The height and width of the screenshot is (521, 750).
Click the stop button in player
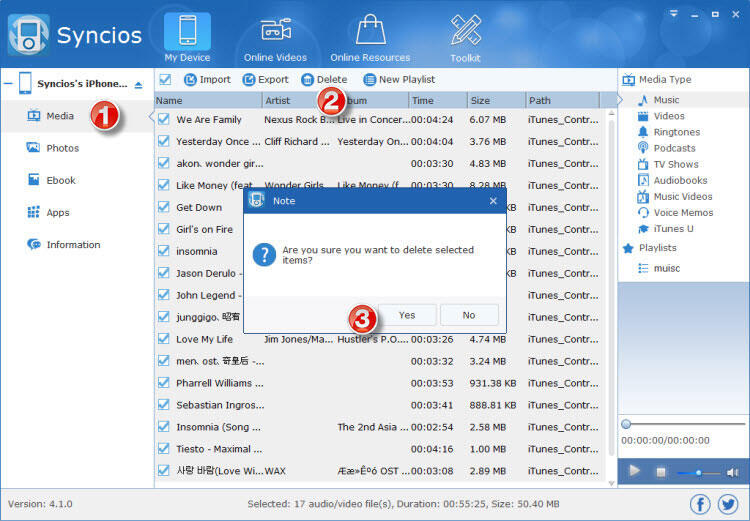click(x=661, y=472)
